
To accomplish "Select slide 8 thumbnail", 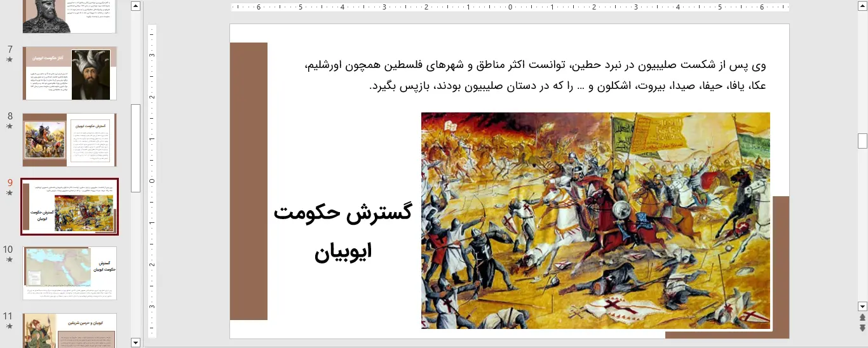I will pyautogui.click(x=70, y=140).
